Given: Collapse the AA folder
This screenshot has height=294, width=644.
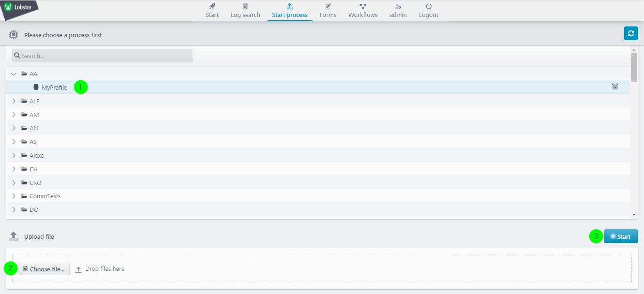Looking at the screenshot, I should 14,74.
